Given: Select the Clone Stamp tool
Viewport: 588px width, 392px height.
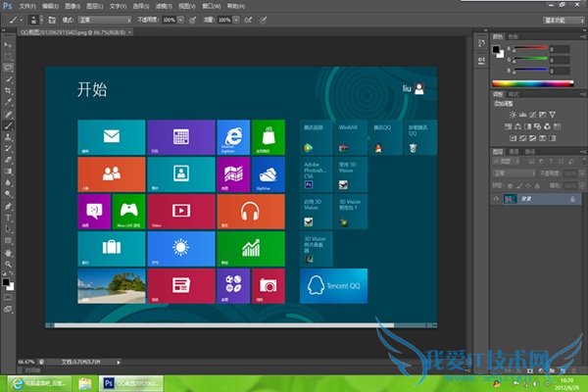Looking at the screenshot, I should click(8, 137).
